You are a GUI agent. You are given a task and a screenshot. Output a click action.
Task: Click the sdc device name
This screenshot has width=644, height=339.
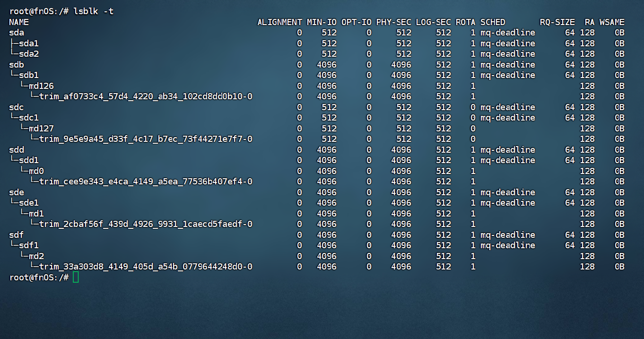pos(17,107)
